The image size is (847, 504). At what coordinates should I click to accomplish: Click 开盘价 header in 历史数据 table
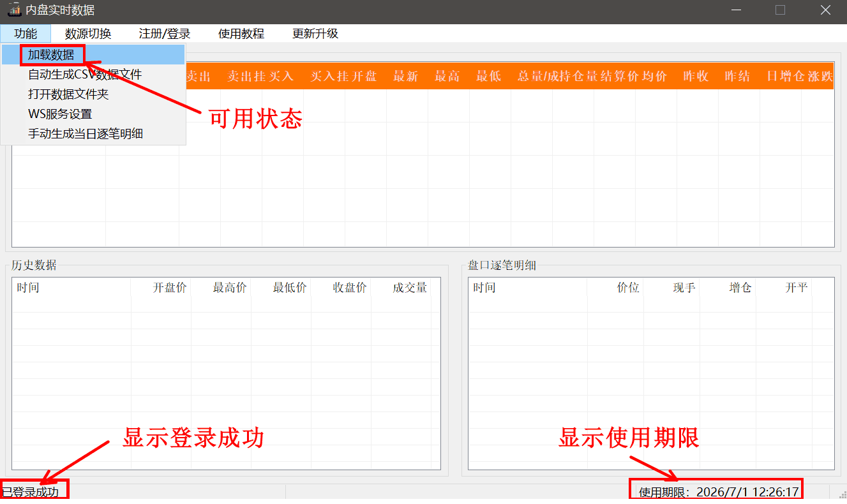pyautogui.click(x=170, y=288)
